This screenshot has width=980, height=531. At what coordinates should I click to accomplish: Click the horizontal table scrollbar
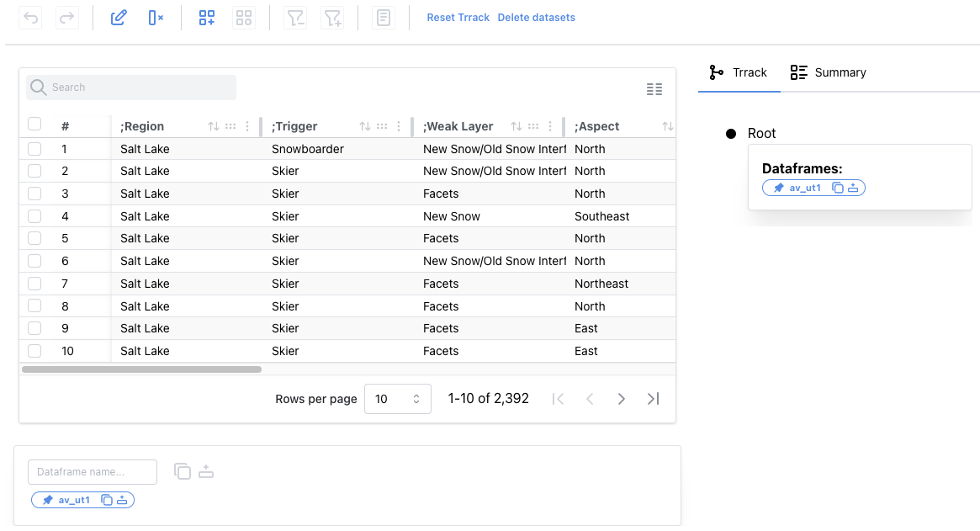point(142,369)
